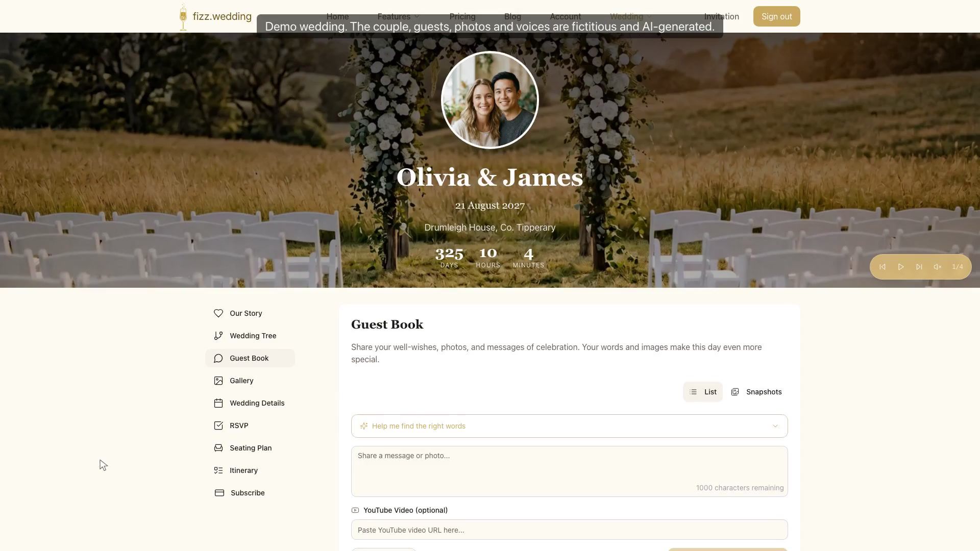Click the Guest Book section heading
Image resolution: width=980 pixels, height=551 pixels.
(387, 324)
